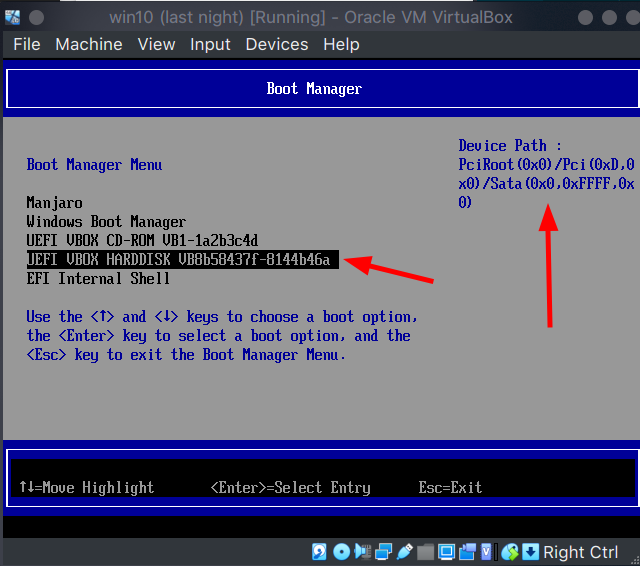The width and height of the screenshot is (640, 566).
Task: Select the Manjaro boot entry
Action: 55,202
